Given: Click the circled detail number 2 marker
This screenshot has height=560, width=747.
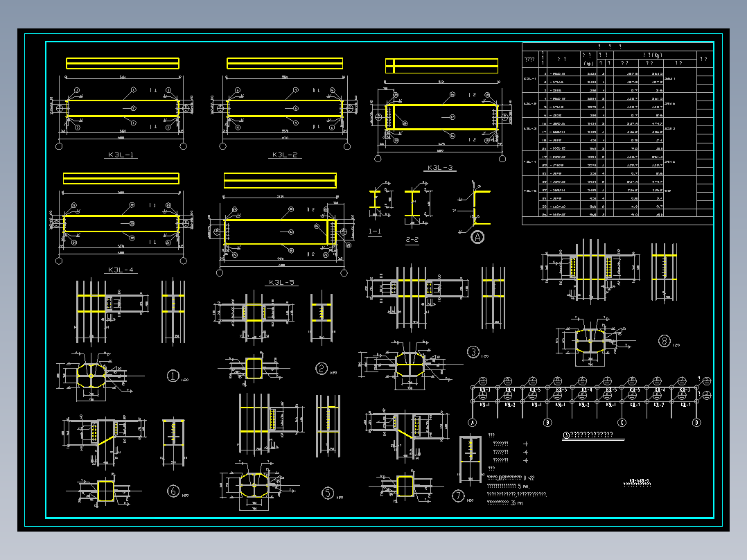Looking at the screenshot, I should [322, 369].
